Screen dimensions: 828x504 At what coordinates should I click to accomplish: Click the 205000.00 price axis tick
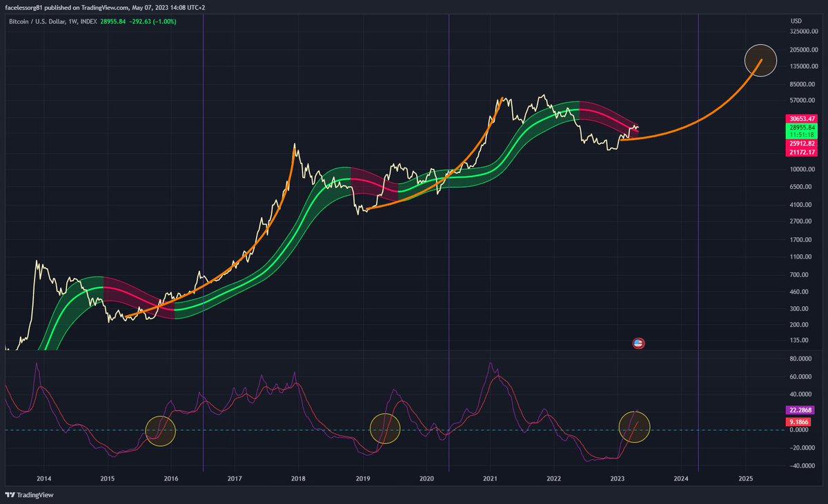(x=805, y=50)
